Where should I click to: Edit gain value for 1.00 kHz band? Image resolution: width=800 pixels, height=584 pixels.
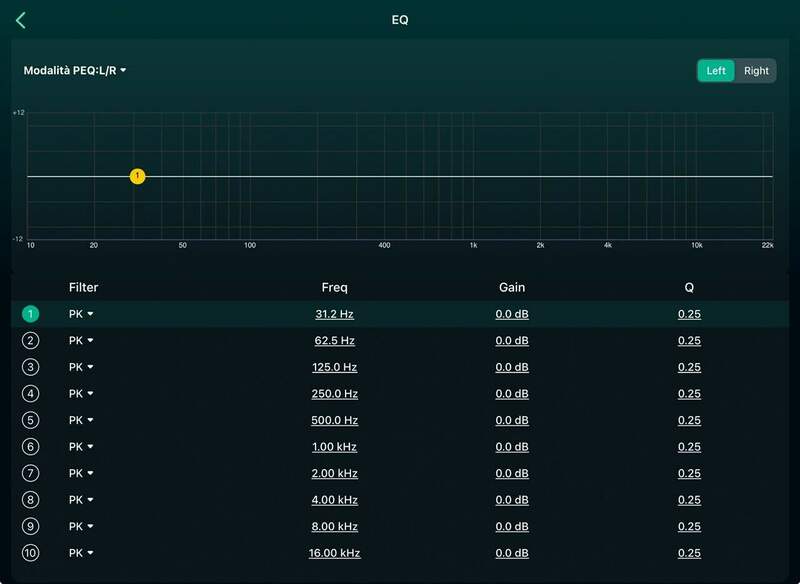coord(511,447)
